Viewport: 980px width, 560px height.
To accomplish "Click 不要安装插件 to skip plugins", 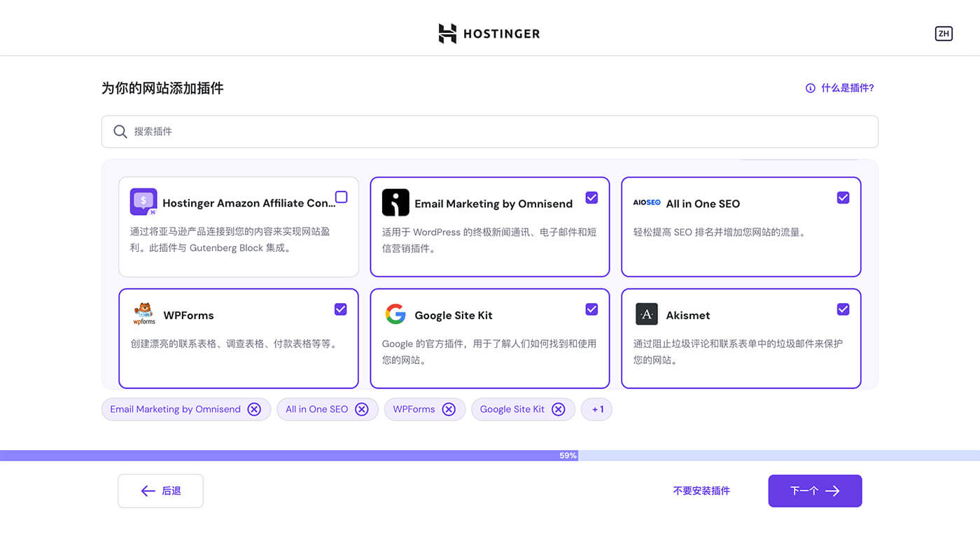I will pyautogui.click(x=701, y=491).
